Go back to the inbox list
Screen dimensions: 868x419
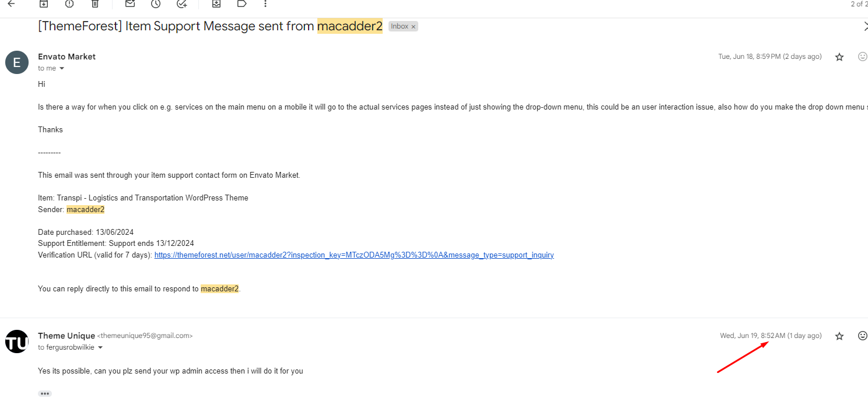11,3
